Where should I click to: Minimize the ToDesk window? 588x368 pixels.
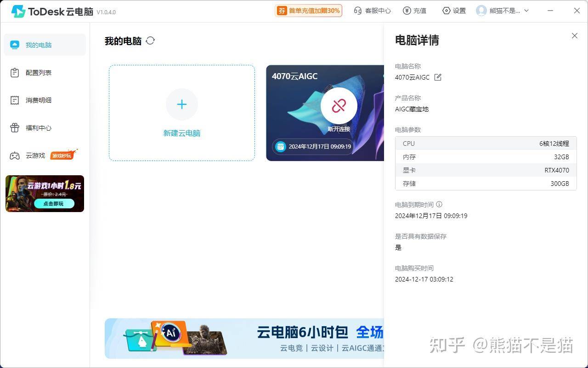tap(551, 11)
